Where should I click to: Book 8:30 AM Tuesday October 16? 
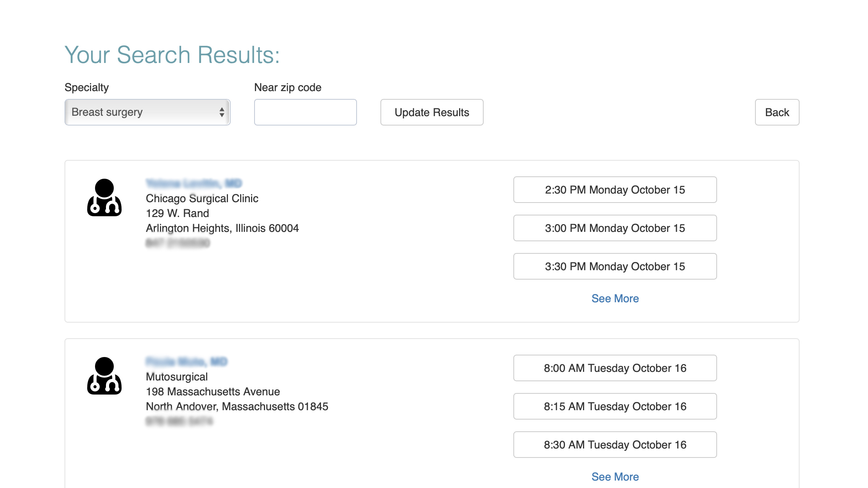click(x=615, y=445)
